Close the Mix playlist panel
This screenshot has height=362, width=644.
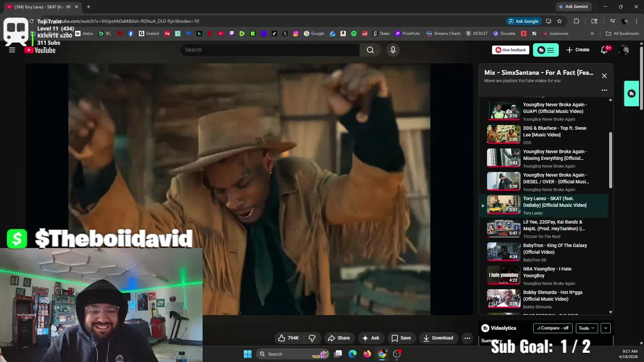click(x=604, y=75)
